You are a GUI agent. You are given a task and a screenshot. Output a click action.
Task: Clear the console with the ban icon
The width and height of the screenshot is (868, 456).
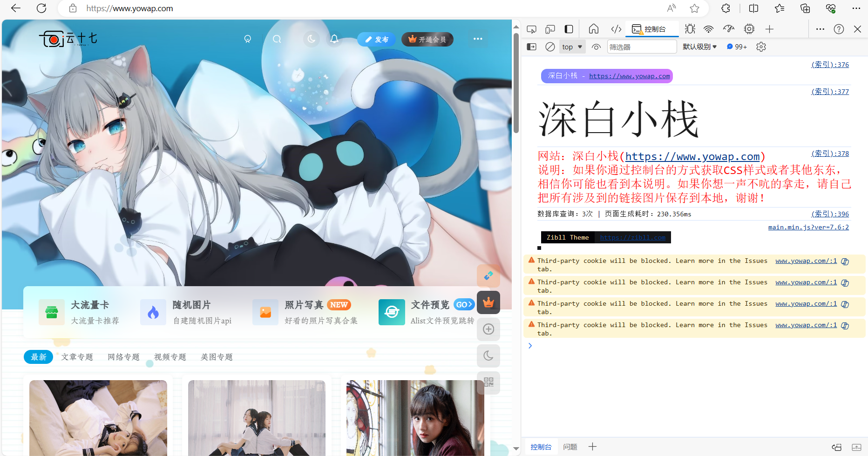550,47
